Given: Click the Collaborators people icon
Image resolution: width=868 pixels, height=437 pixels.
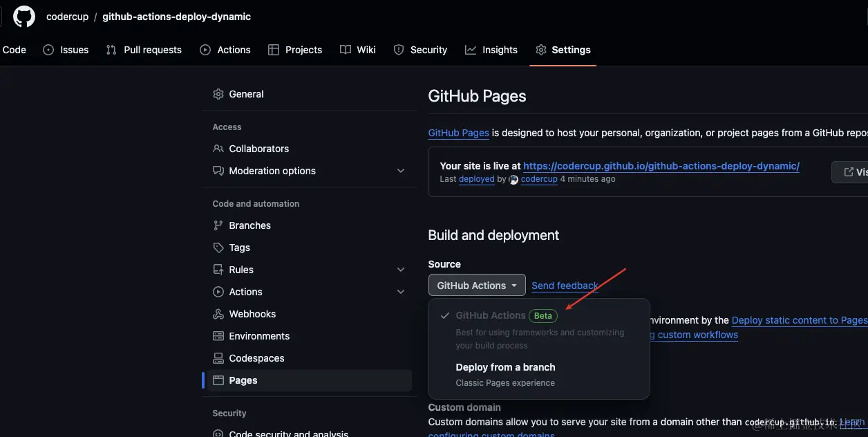Looking at the screenshot, I should pyautogui.click(x=218, y=149).
